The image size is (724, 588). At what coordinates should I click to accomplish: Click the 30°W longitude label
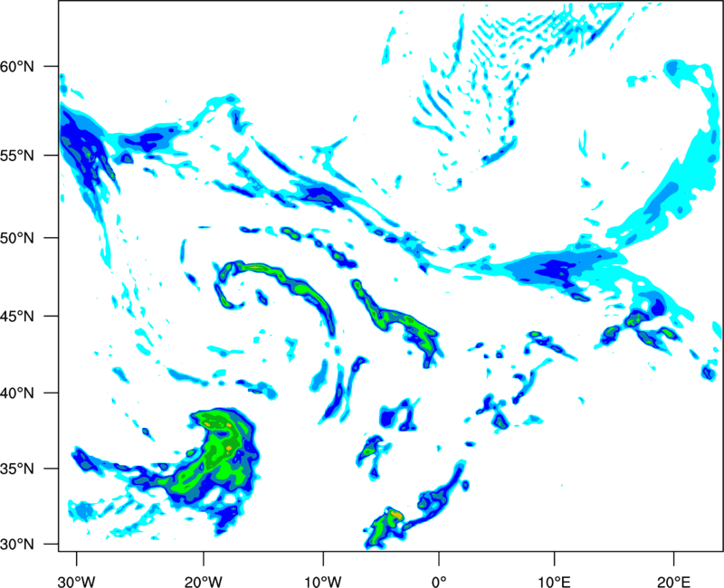(x=76, y=582)
